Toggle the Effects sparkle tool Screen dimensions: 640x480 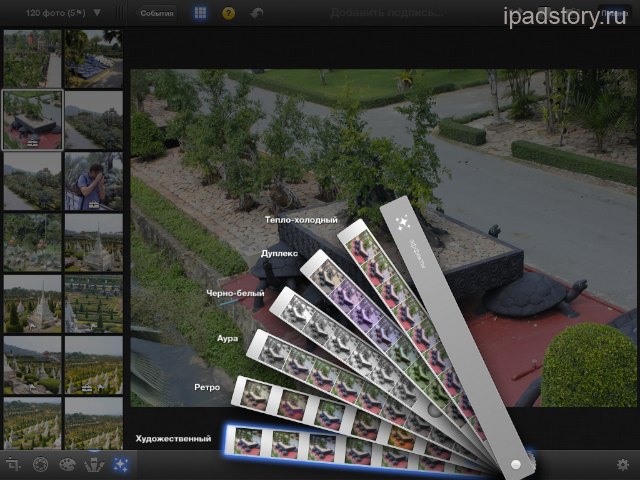121,464
